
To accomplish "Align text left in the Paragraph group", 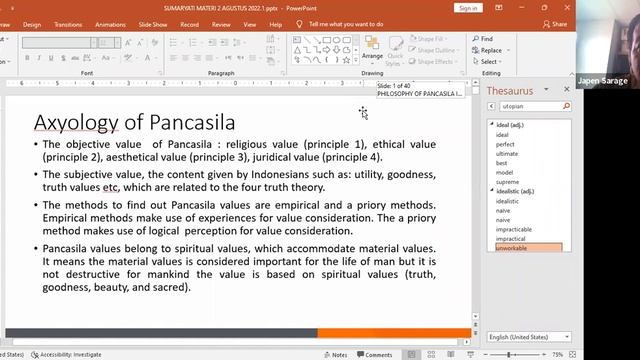I will [173, 58].
